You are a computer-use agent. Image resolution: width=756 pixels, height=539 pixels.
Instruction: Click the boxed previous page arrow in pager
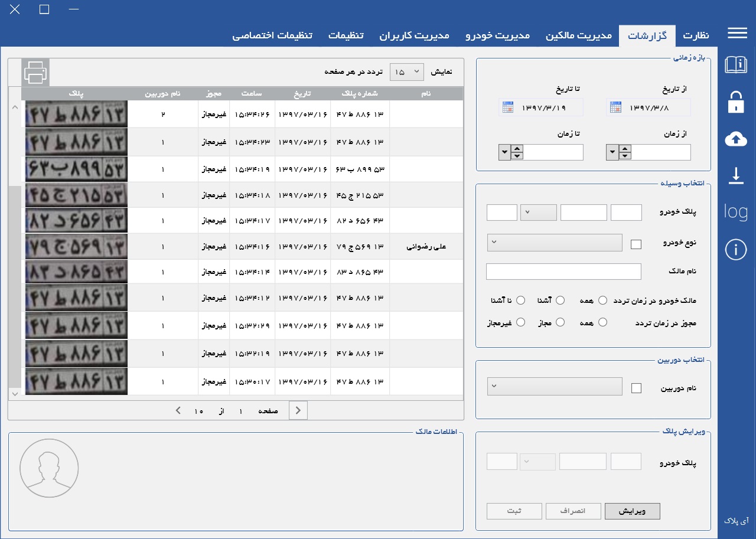[x=298, y=410]
